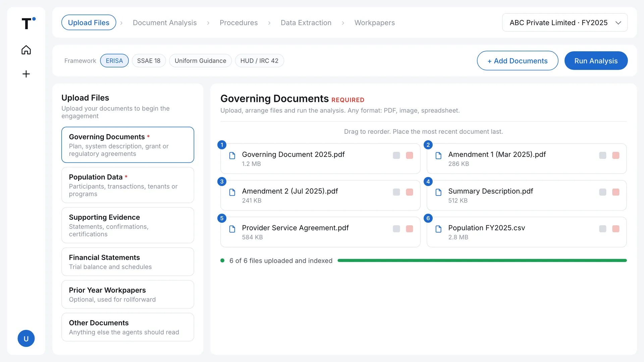Select the ERISA framework chip
The width and height of the screenshot is (644, 362).
click(114, 61)
